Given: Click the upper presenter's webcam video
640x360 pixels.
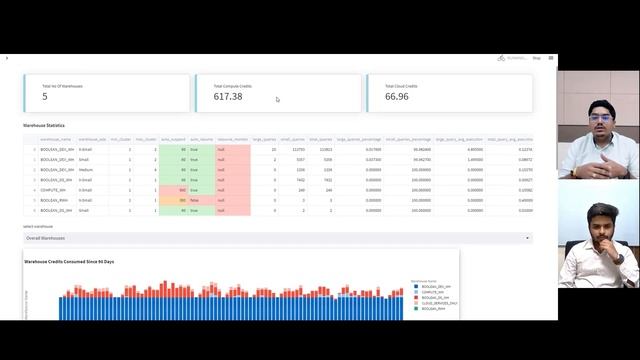Looking at the screenshot, I should [x=598, y=125].
